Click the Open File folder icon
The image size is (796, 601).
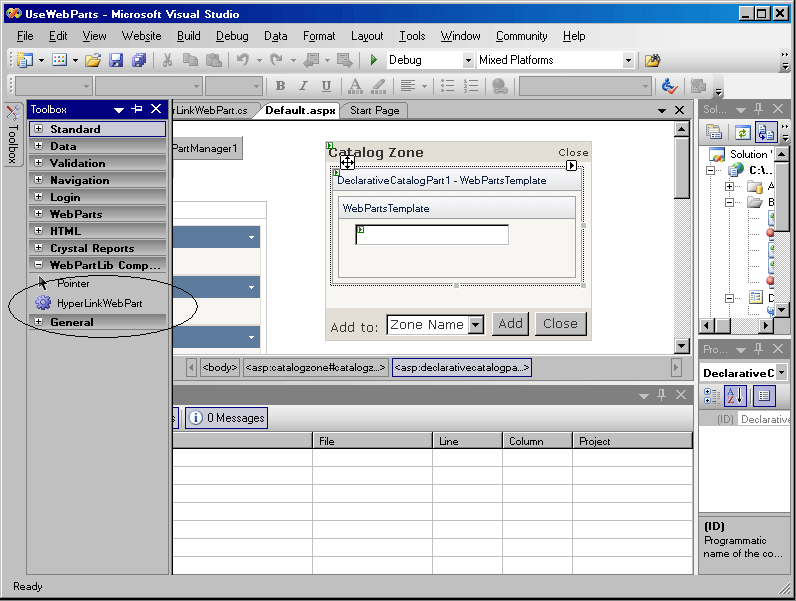point(92,60)
